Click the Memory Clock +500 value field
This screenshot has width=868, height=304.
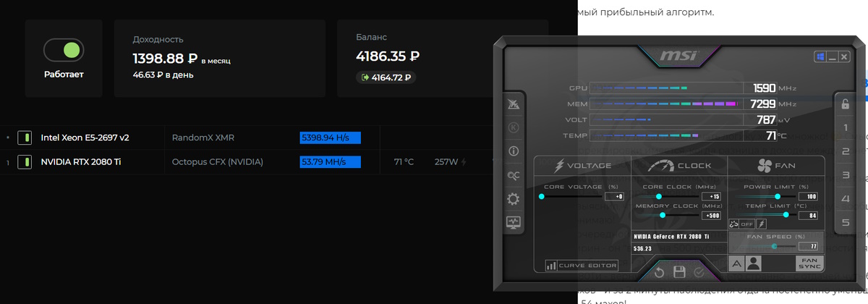(712, 215)
